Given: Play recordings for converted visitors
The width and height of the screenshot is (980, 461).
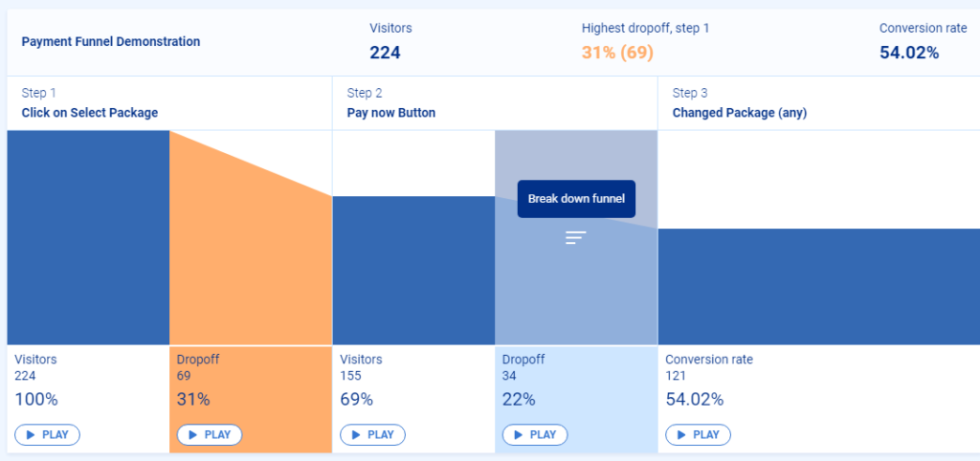Looking at the screenshot, I should pyautogui.click(x=698, y=435).
